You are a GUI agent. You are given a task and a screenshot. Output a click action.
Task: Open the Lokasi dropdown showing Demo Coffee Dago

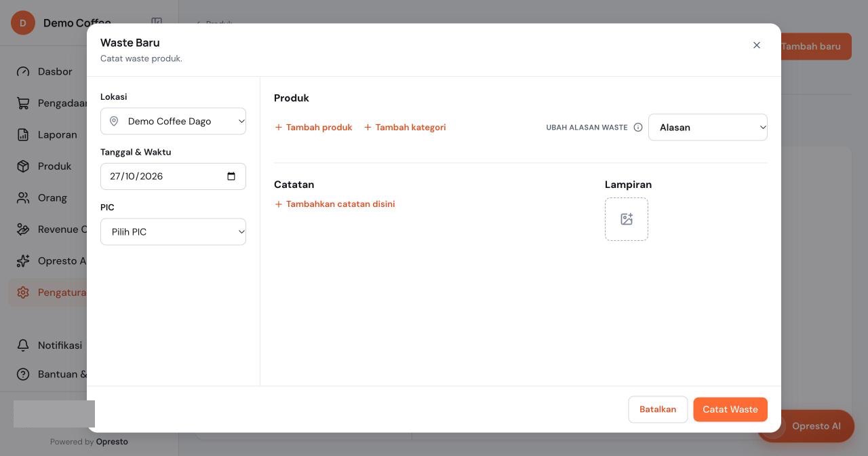(173, 121)
